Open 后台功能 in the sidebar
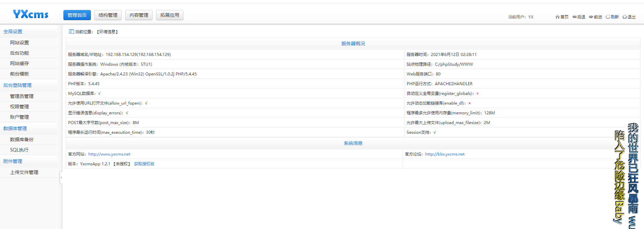This screenshot has height=229, width=644. pyautogui.click(x=19, y=53)
